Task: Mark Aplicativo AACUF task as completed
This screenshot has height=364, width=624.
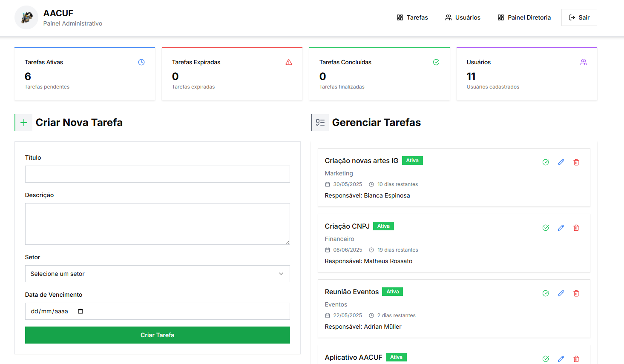Action: point(546,359)
